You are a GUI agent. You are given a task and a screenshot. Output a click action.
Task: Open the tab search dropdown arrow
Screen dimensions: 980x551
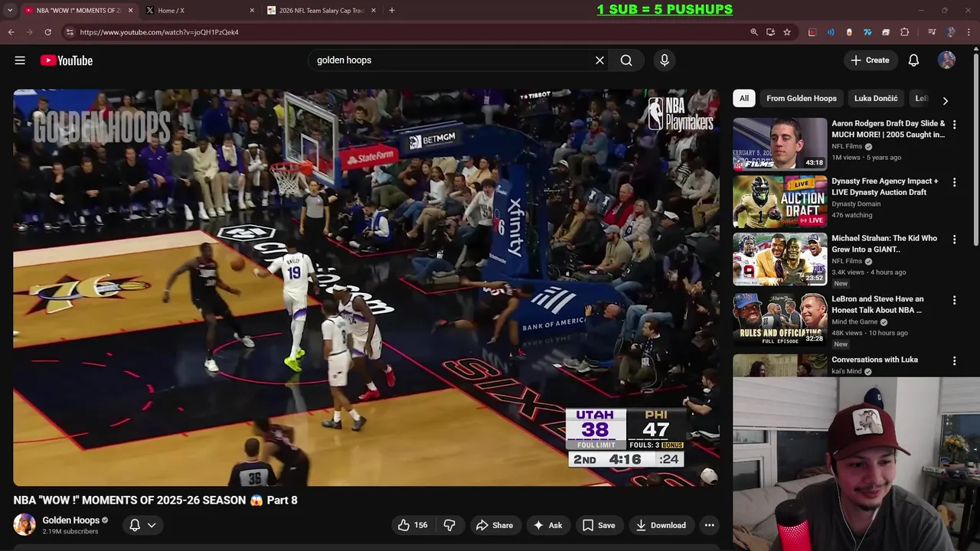pos(10,11)
